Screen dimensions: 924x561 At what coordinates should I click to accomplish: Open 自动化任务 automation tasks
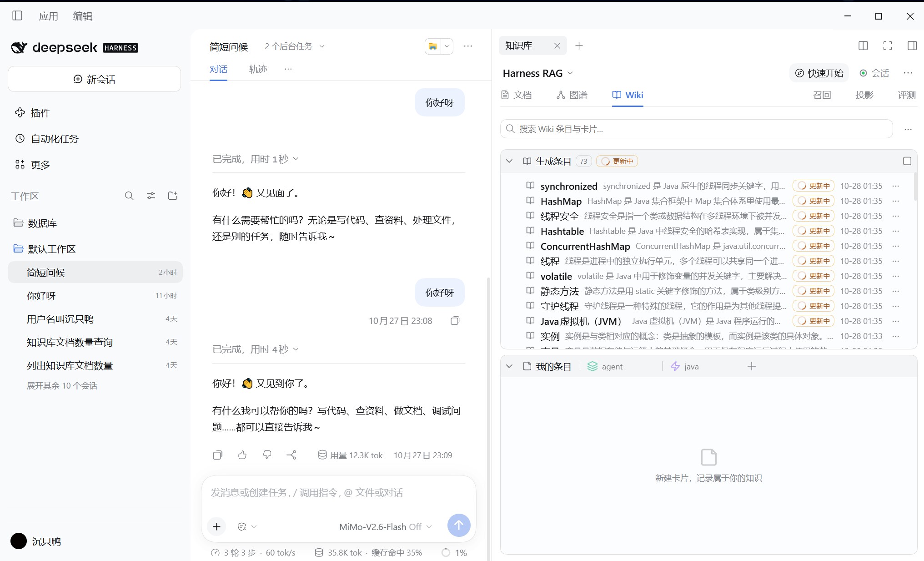tap(47, 139)
